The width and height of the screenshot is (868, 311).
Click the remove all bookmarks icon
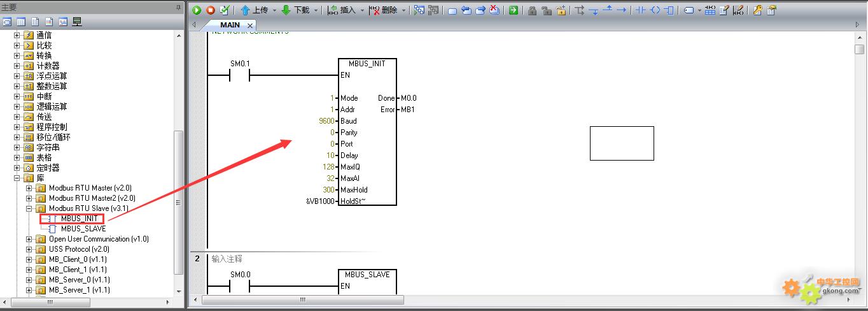[494, 10]
